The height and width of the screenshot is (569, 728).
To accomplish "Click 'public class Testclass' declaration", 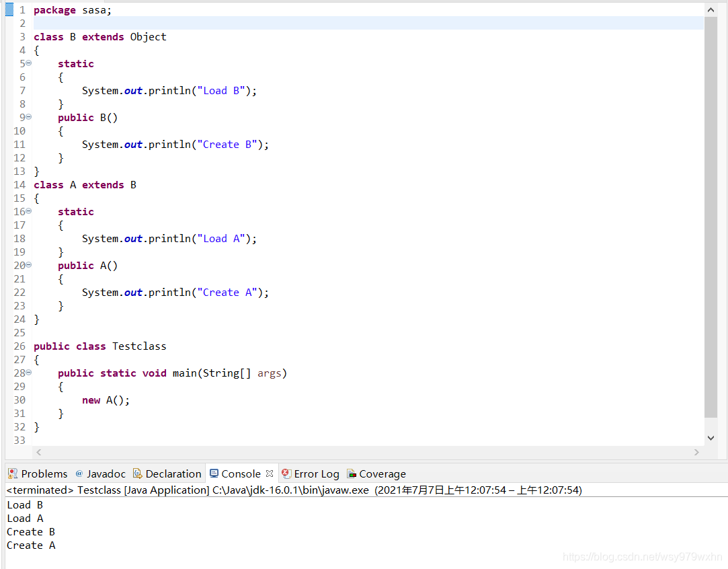I will tap(99, 346).
